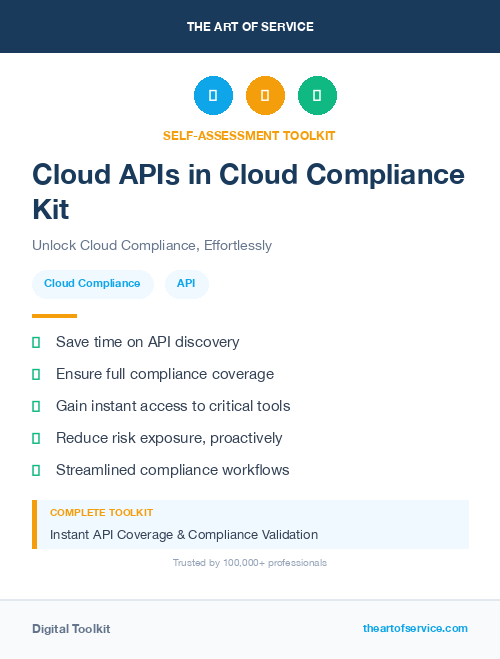Click bullet icon beside Reduce risk exposure
The width and height of the screenshot is (500, 659).
tap(36, 438)
